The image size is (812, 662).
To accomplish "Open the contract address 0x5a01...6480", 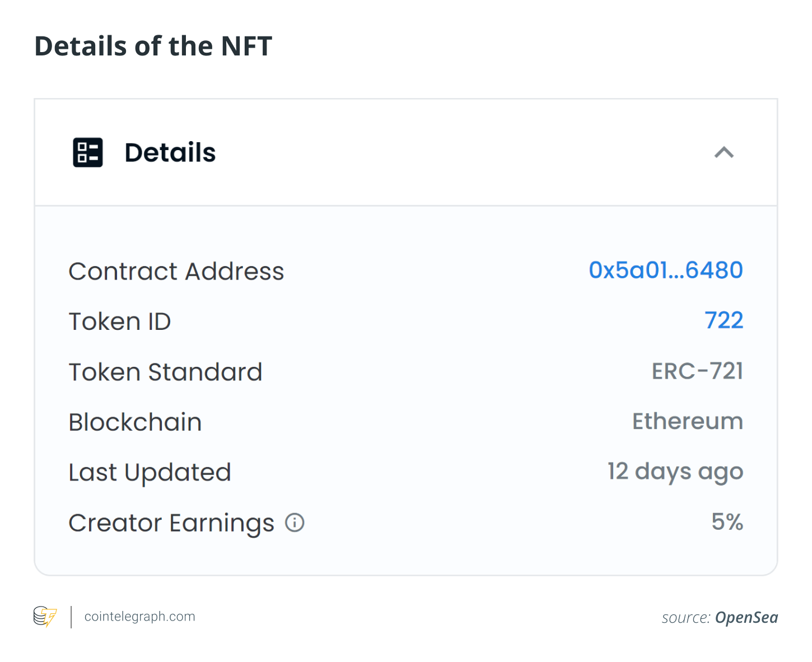I will coord(665,271).
